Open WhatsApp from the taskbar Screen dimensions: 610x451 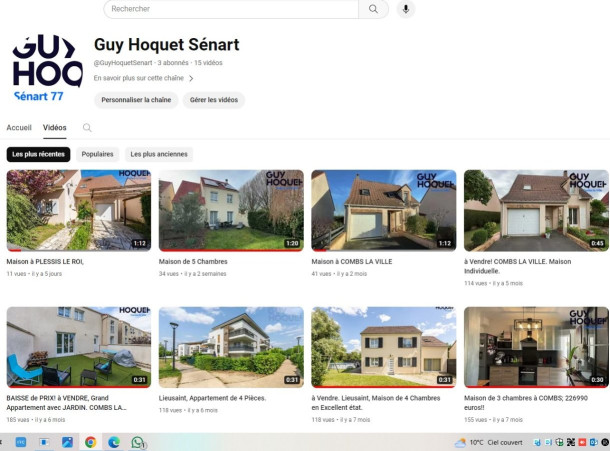[137, 442]
